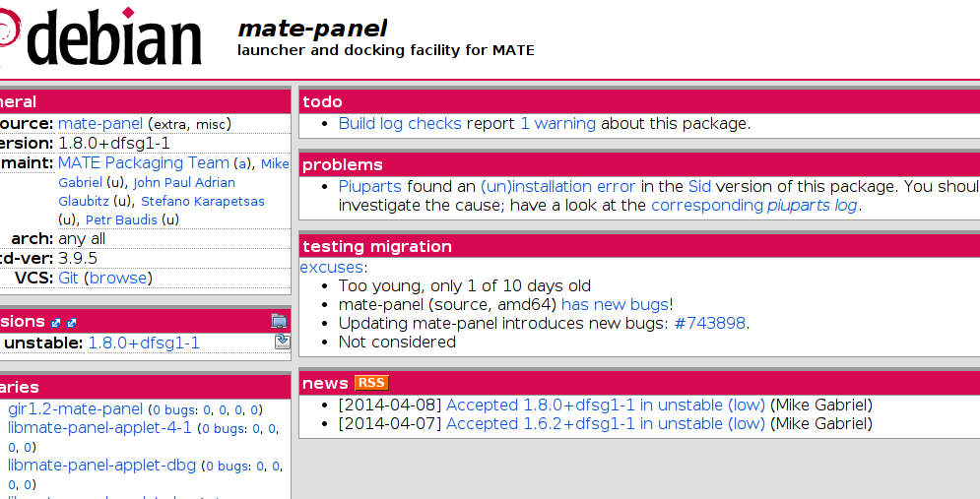Open the corresponding piuparts log link
980x499 pixels.
pos(754,205)
